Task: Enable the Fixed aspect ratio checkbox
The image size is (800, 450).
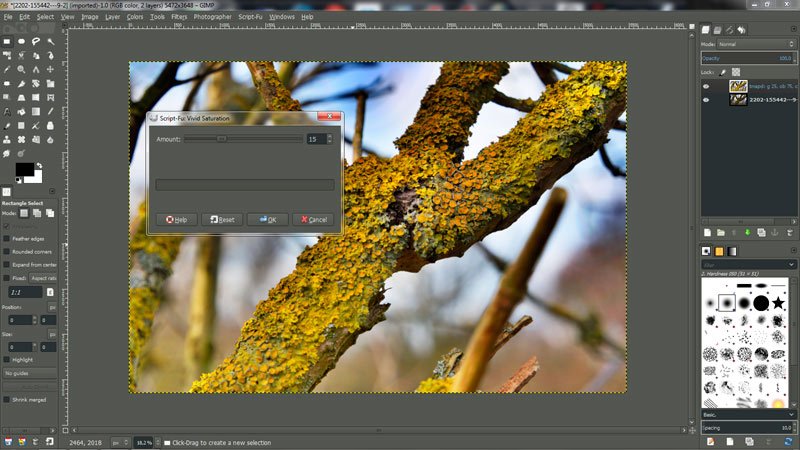Action: pos(7,278)
